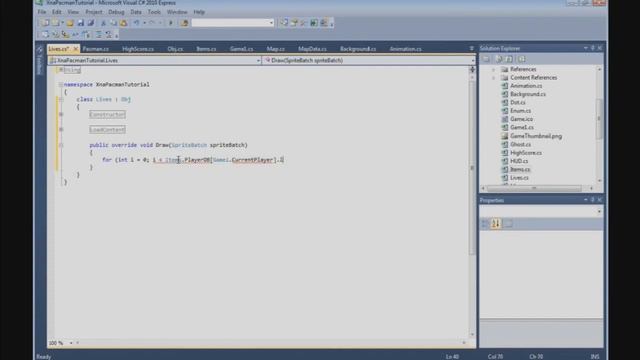Image resolution: width=640 pixels, height=360 pixels.
Task: Click the second icon right of the Find box
Action: (x=294, y=23)
